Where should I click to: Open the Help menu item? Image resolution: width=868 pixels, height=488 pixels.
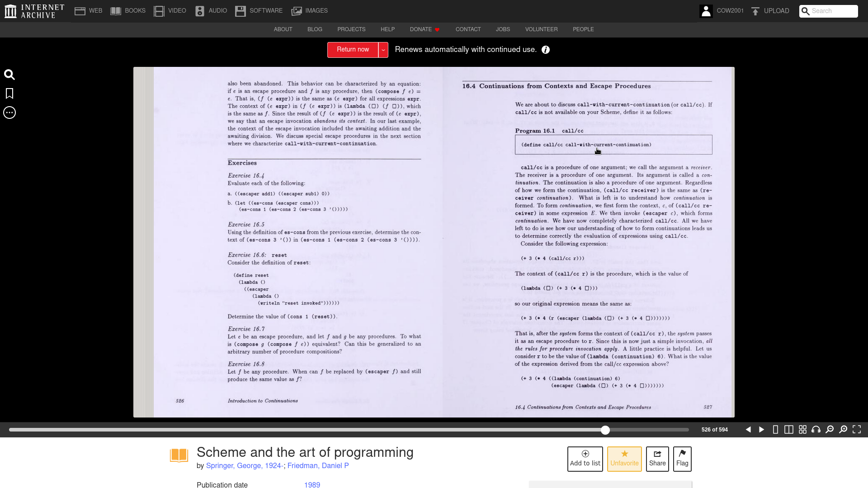click(387, 29)
